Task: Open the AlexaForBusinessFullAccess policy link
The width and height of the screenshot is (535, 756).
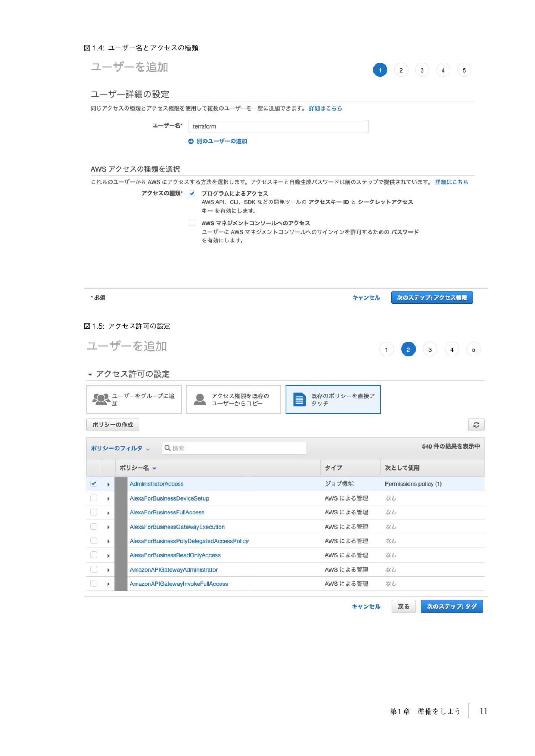Action: [x=167, y=512]
